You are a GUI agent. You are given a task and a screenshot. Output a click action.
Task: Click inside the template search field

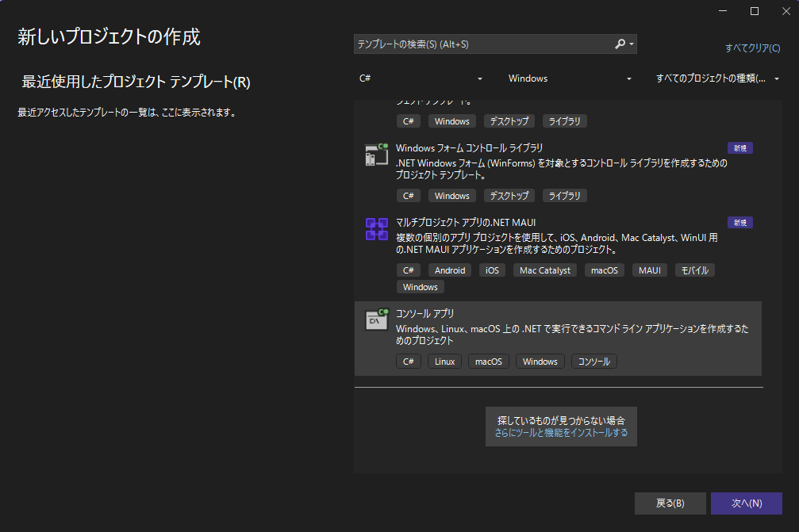pos(476,44)
